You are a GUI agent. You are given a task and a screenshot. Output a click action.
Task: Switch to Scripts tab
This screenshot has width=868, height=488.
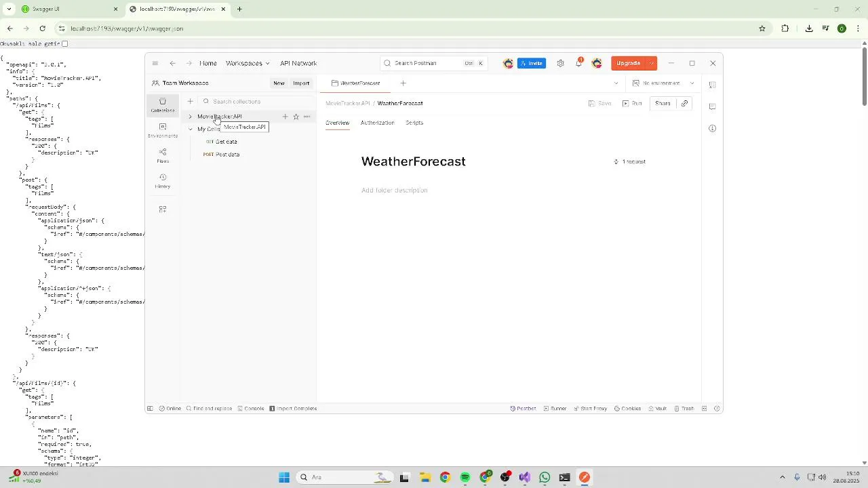pyautogui.click(x=414, y=123)
